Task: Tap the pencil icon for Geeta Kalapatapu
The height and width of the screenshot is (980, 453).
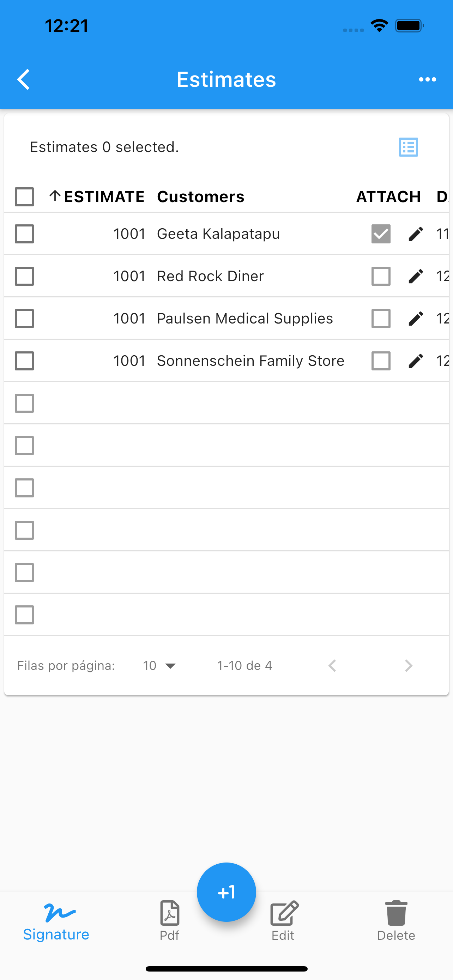Action: [x=416, y=234]
